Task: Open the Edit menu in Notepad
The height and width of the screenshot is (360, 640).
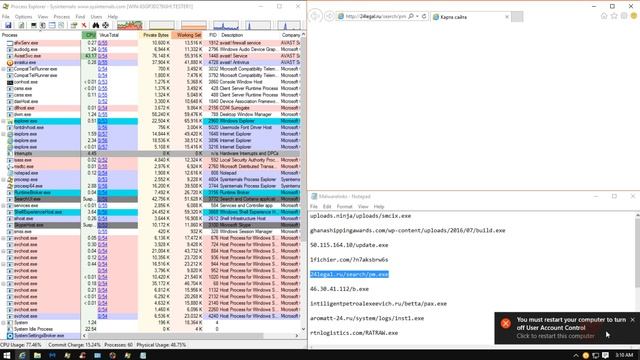Action: [x=327, y=207]
